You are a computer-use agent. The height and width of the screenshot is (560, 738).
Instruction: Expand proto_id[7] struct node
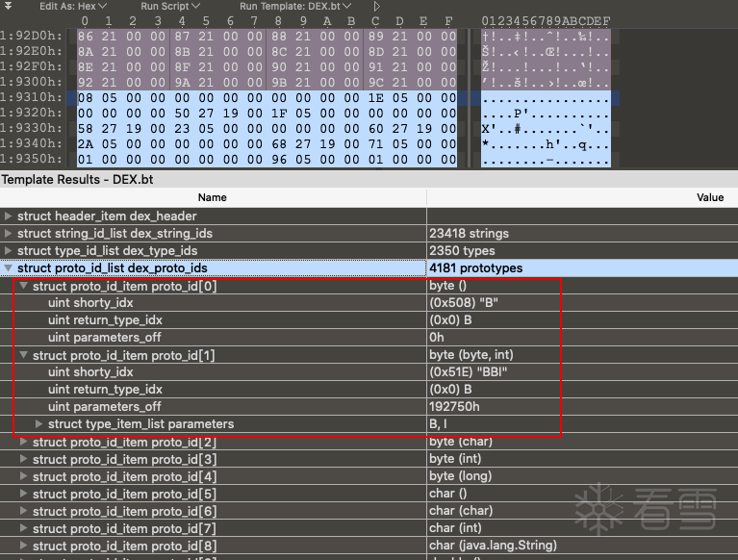[23, 528]
